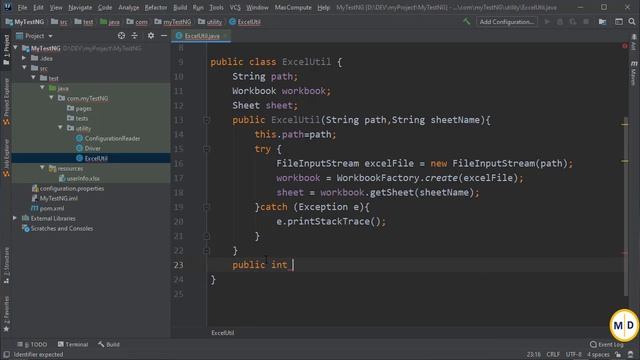Screen dimensions: 640x360
Task: Open the MaxCompute menu
Action: pyautogui.click(x=293, y=7)
